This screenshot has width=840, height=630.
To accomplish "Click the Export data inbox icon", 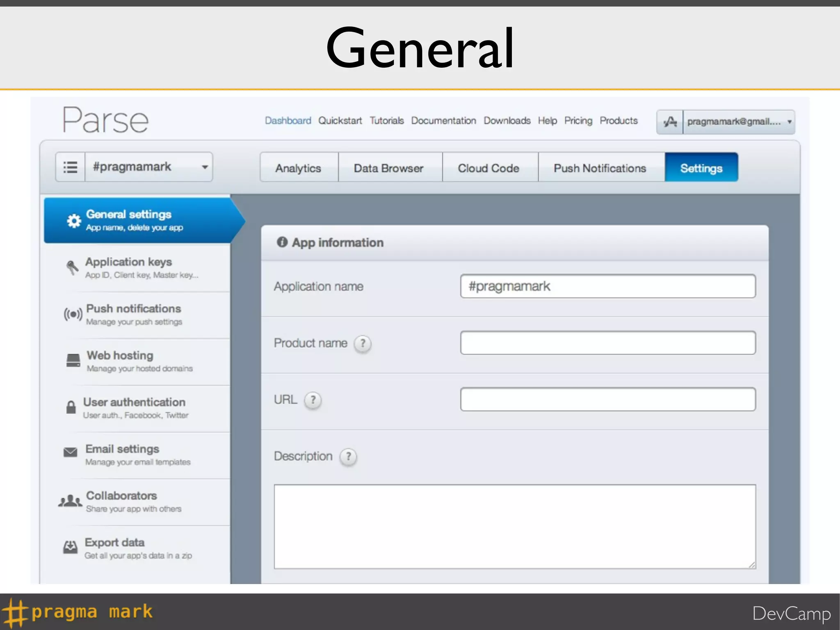I will pyautogui.click(x=70, y=547).
